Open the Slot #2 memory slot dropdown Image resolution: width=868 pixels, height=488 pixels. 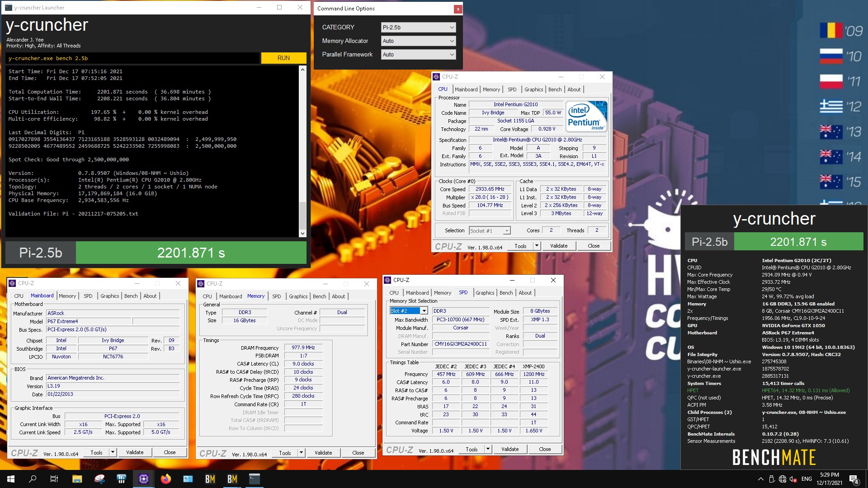point(409,311)
